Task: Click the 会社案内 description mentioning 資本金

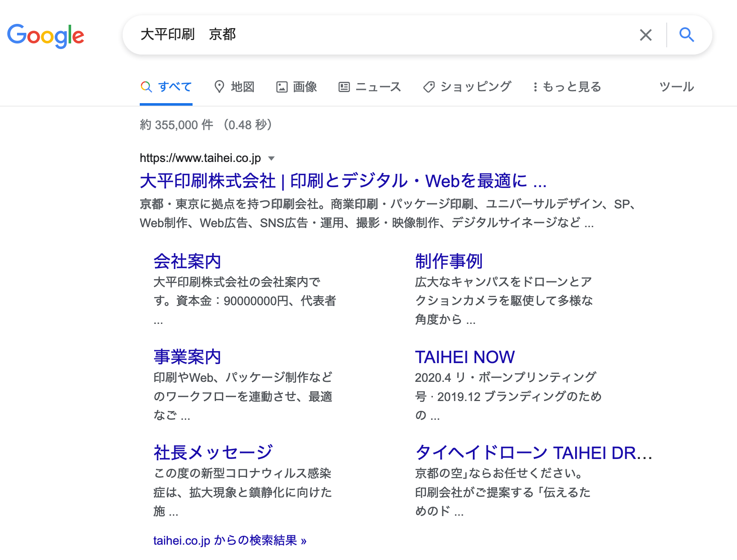Action: tap(245, 301)
